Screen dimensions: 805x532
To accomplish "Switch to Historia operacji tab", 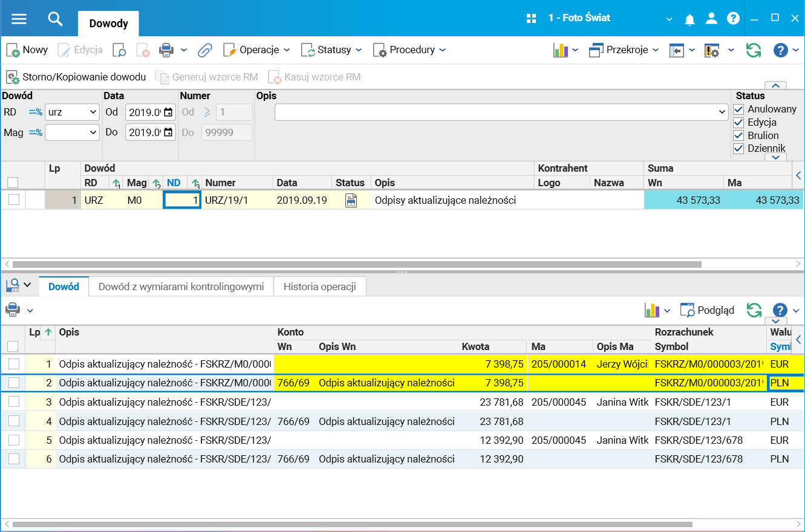I will [319, 287].
